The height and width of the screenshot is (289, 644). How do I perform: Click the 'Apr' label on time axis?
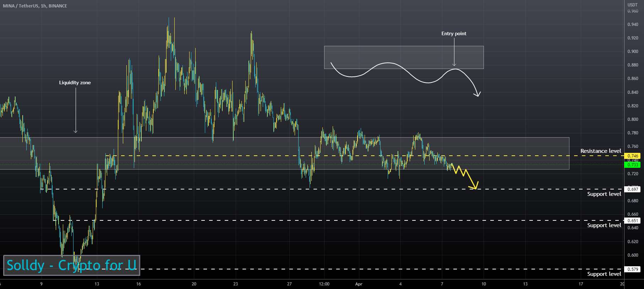coord(359,284)
